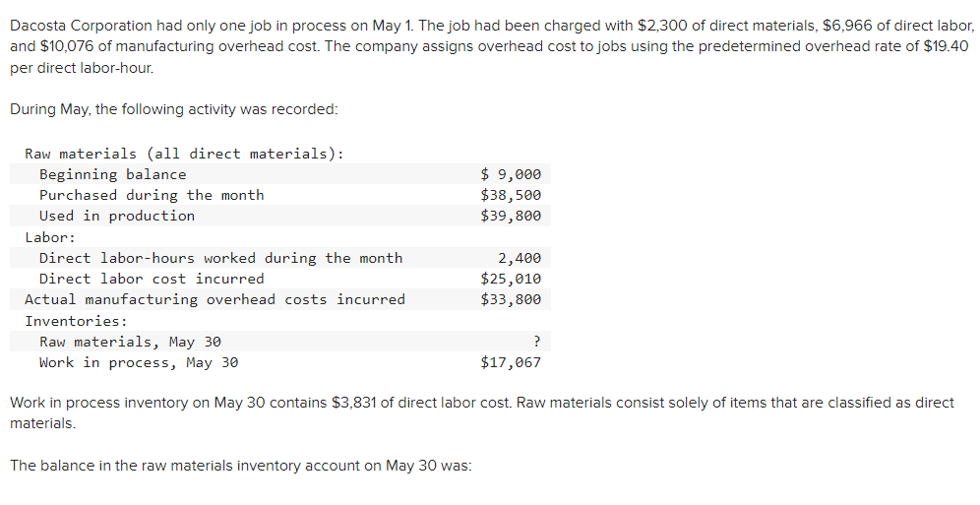Image resolution: width=980 pixels, height=505 pixels.
Task: Select the 2,400 labor-hours value
Action: [x=520, y=258]
